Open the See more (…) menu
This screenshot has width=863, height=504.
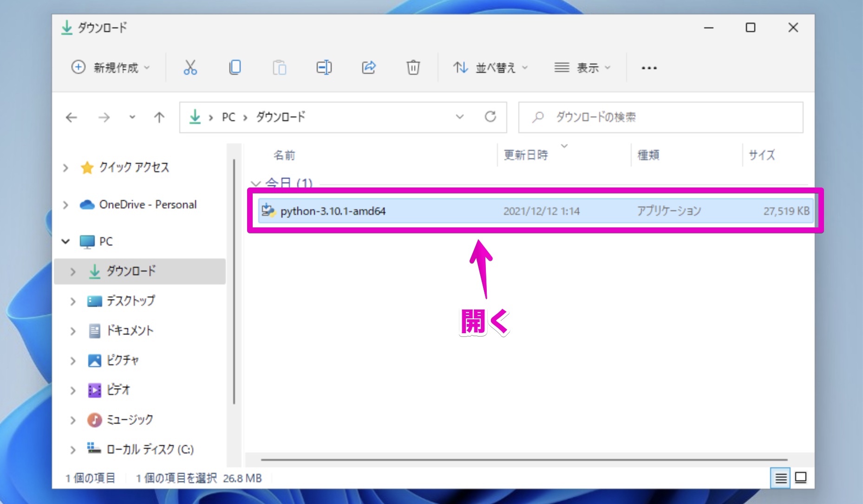[649, 67]
